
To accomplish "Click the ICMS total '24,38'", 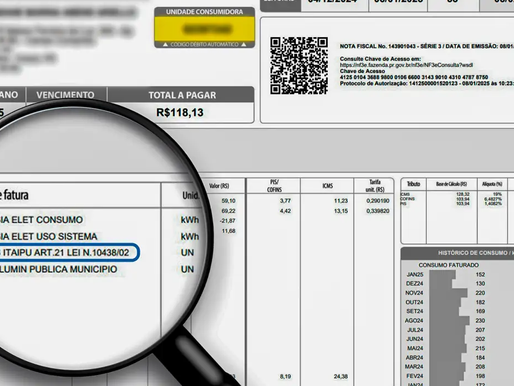I will (341, 376).
